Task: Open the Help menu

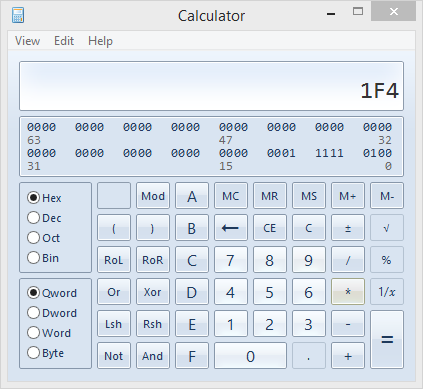Action: tap(100, 41)
